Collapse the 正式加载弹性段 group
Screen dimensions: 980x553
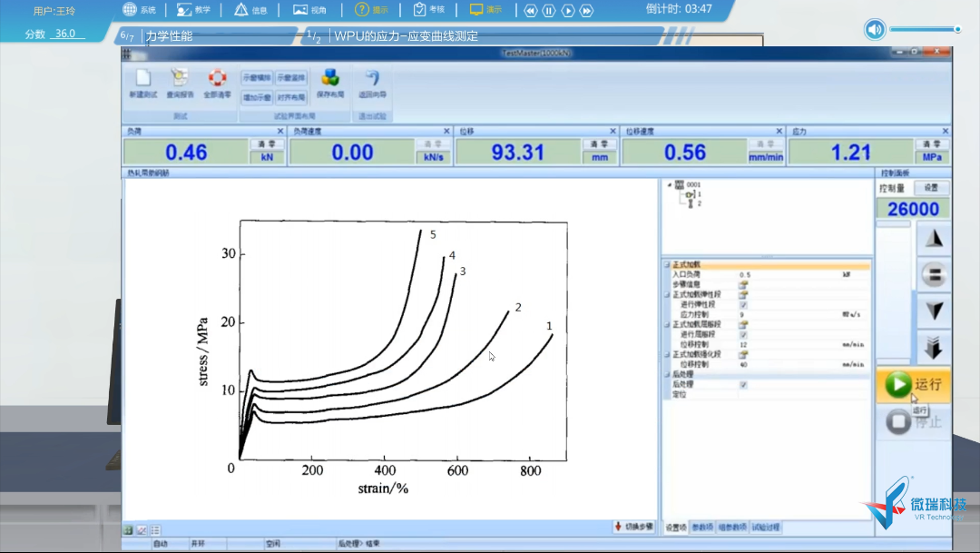[667, 294]
